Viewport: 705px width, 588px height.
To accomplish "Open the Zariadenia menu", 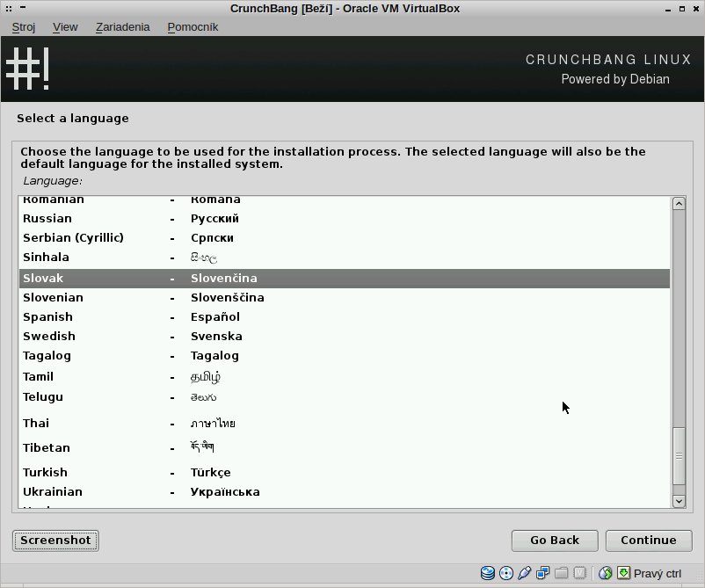I will 122,27.
